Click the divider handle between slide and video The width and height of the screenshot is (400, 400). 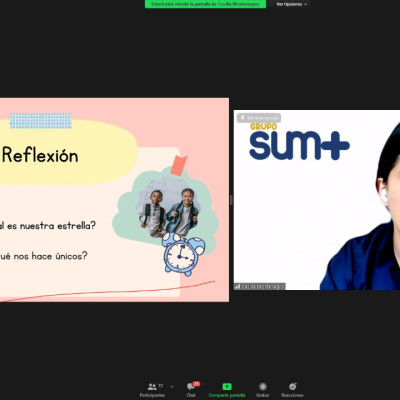(x=231, y=200)
